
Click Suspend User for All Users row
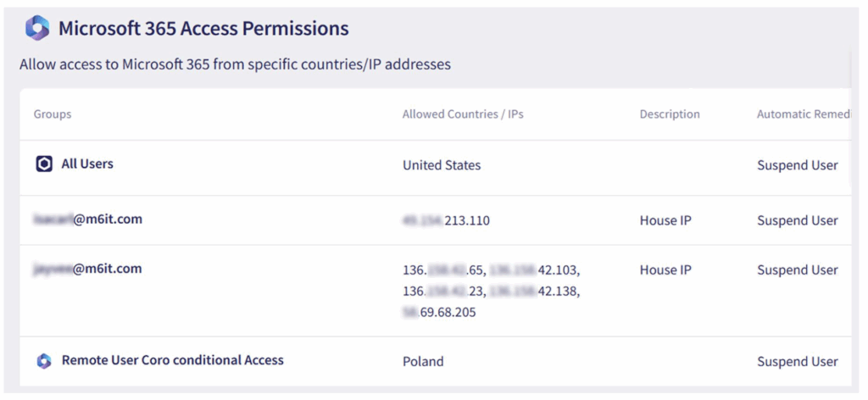797,165
